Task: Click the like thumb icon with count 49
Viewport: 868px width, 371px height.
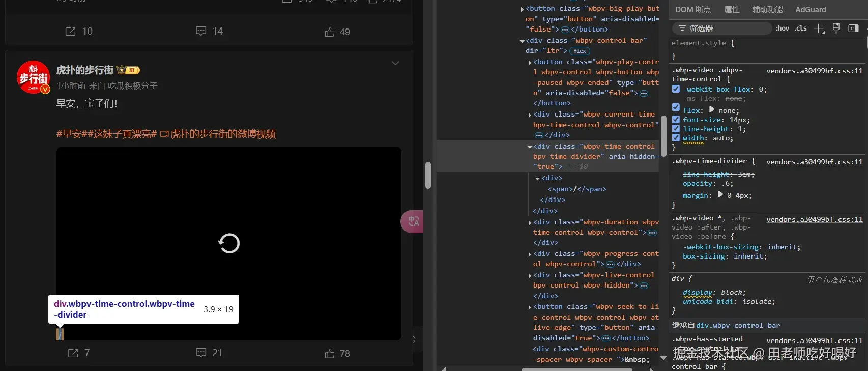Action: [x=330, y=32]
